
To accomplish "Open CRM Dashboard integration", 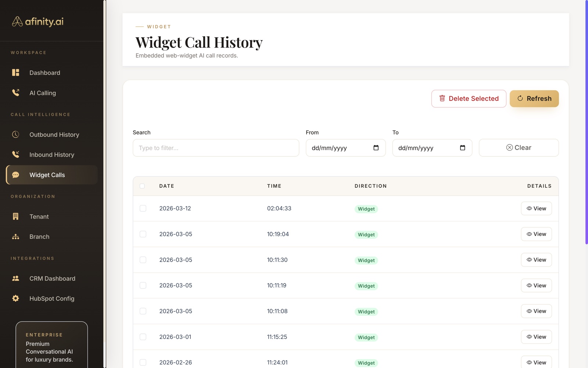I will pos(52,278).
